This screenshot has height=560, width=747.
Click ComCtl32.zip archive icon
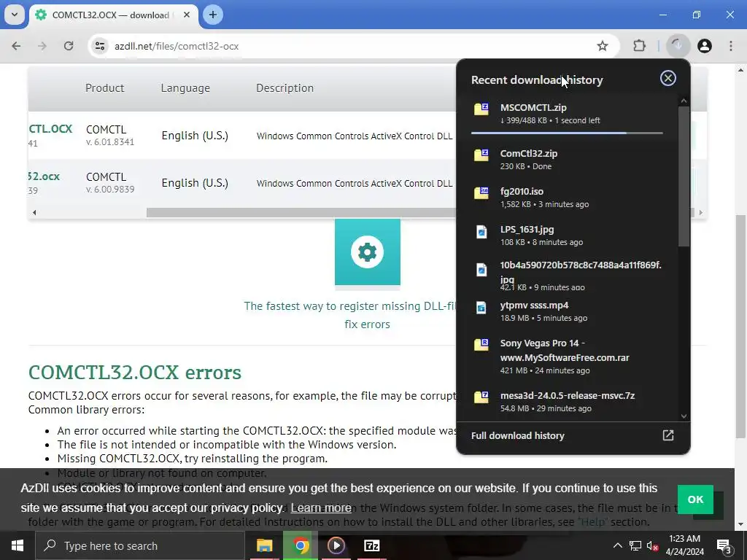[481, 155]
